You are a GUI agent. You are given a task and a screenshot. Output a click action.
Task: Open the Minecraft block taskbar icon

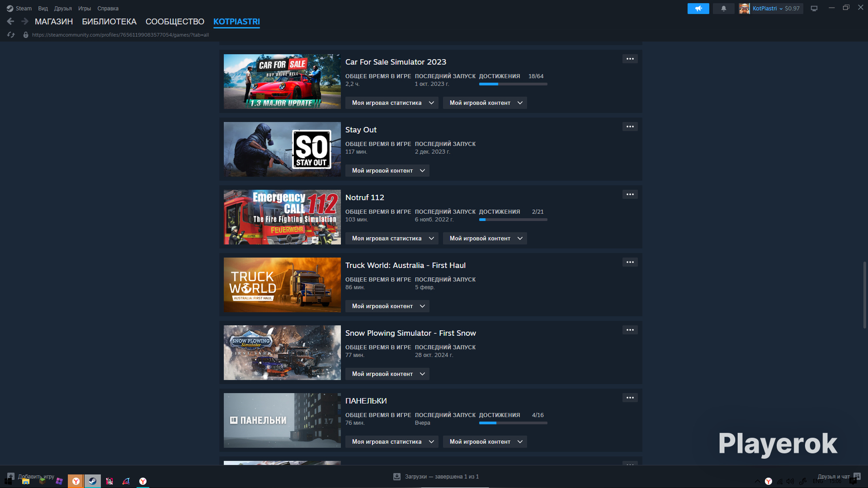pyautogui.click(x=42, y=481)
